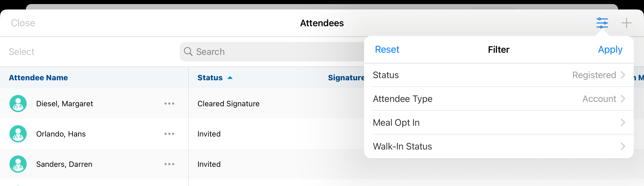Open more options for Diesel, Margaret

click(169, 104)
